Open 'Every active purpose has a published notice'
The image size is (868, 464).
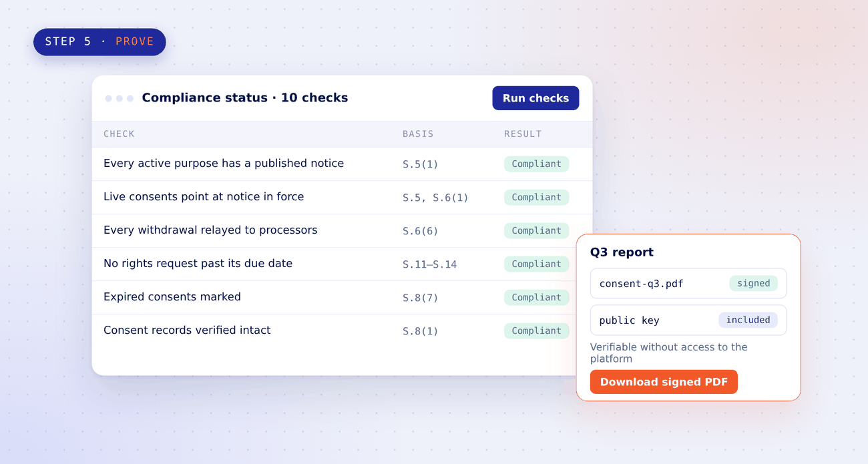(224, 164)
